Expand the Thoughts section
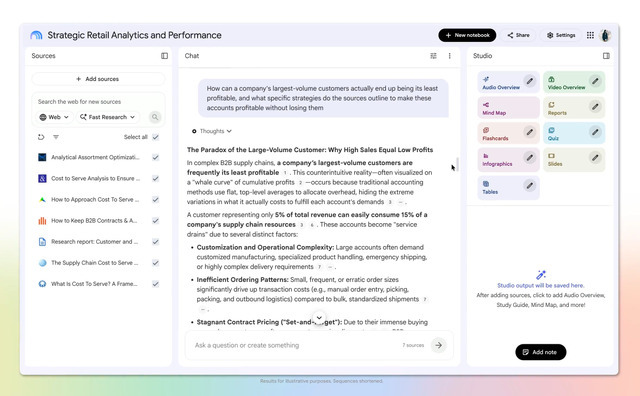This screenshot has height=396, width=640. coord(212,131)
